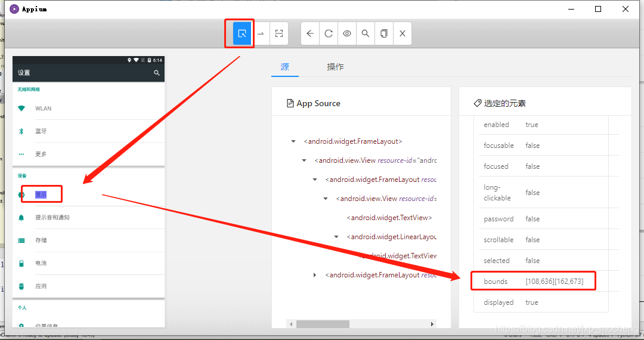Tap 更多 in the phone settings
The image size is (644, 340).
pos(41,154)
